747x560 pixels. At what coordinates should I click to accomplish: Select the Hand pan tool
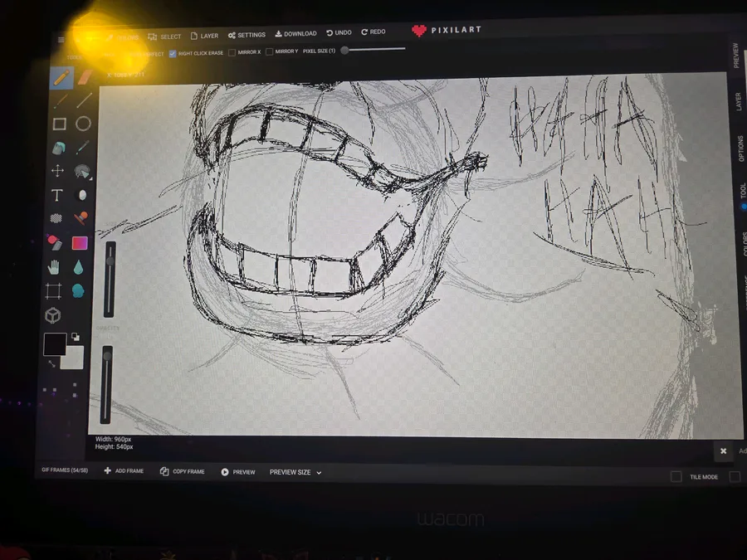54,267
